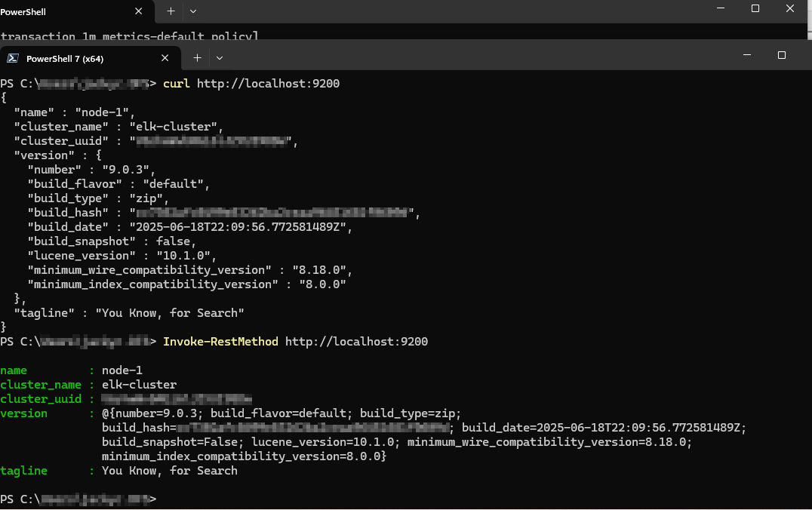Open a new tab in the PowerShell 7 window

197,58
